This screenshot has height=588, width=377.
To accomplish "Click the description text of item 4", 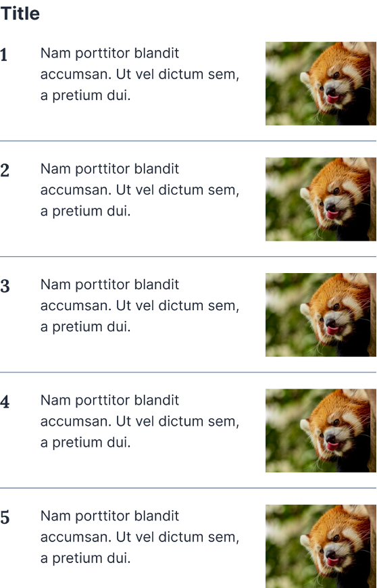I will click(x=140, y=421).
